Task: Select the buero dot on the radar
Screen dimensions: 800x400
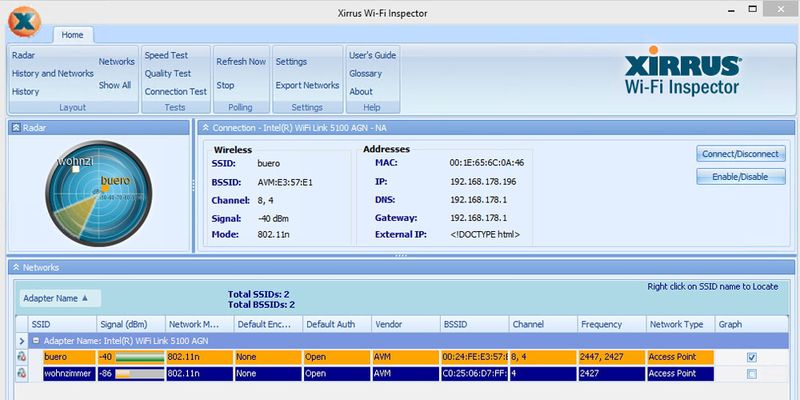Action: click(x=105, y=188)
